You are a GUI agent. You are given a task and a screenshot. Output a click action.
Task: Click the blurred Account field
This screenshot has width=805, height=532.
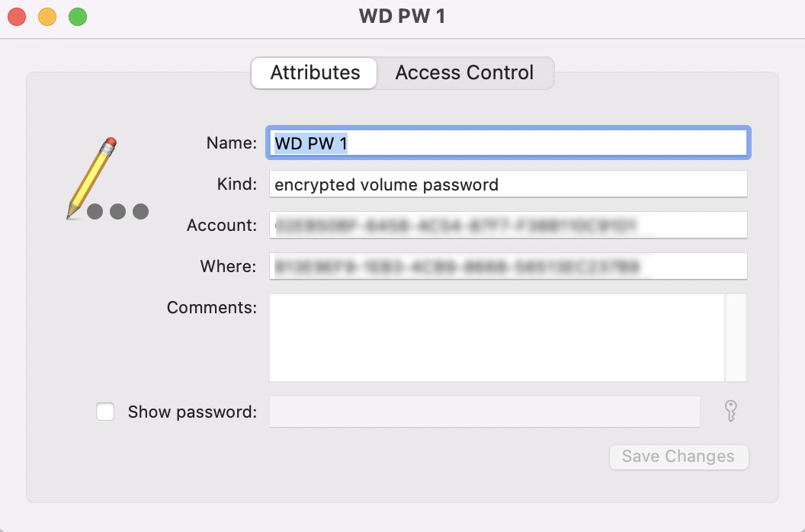[x=508, y=226]
